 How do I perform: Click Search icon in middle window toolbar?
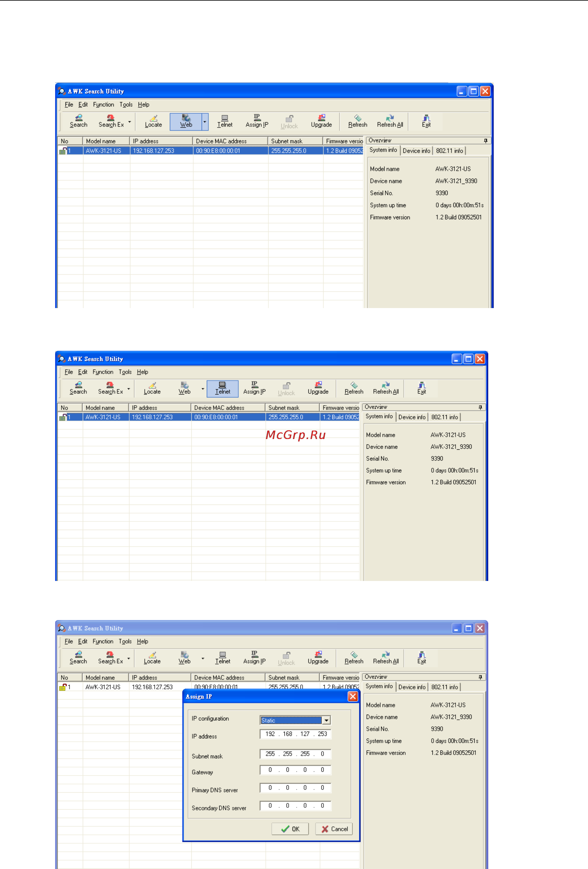coord(78,388)
